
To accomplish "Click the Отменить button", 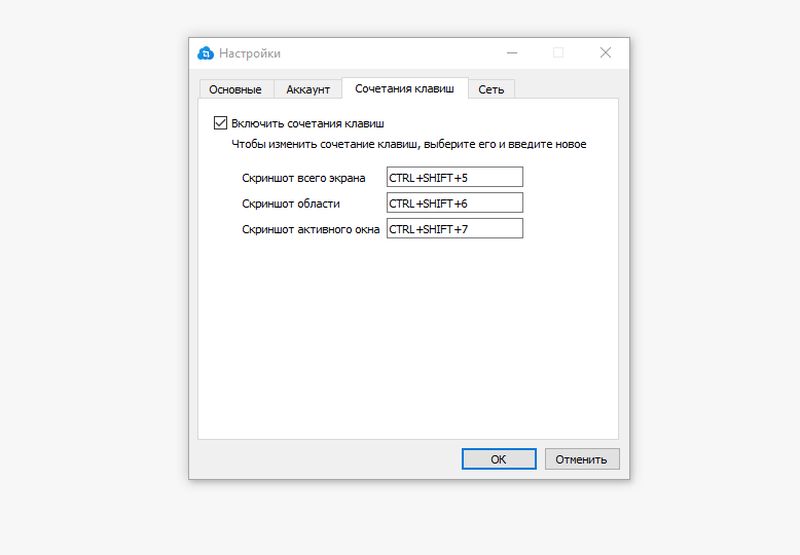I will (582, 459).
